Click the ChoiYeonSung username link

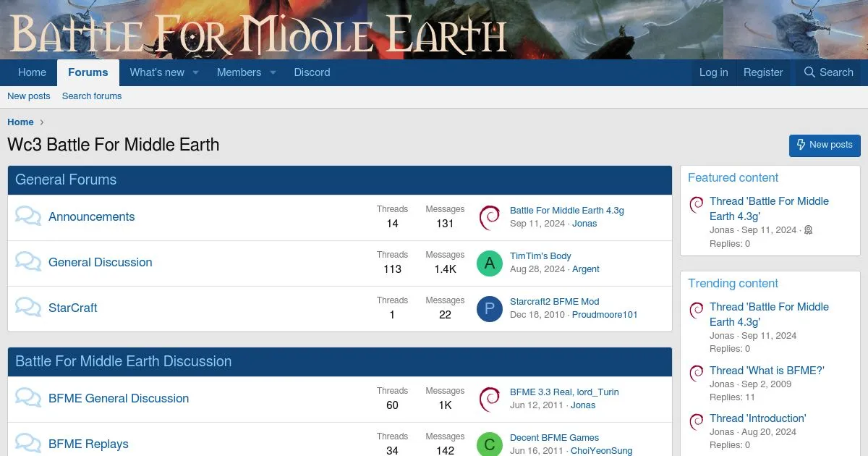click(x=601, y=451)
